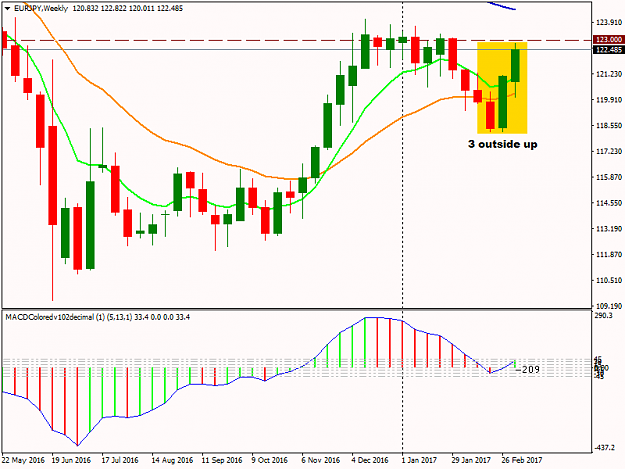Click the 19 Jun 2016 date label

coord(71,460)
